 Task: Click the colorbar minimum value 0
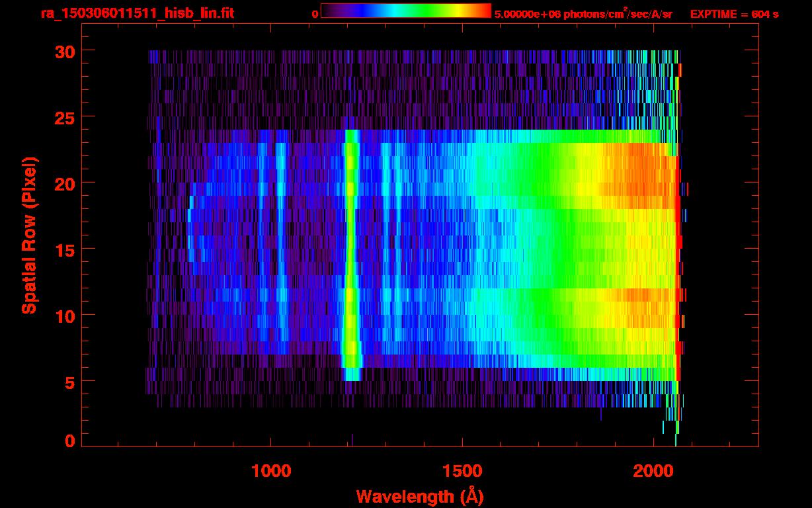pyautogui.click(x=315, y=14)
